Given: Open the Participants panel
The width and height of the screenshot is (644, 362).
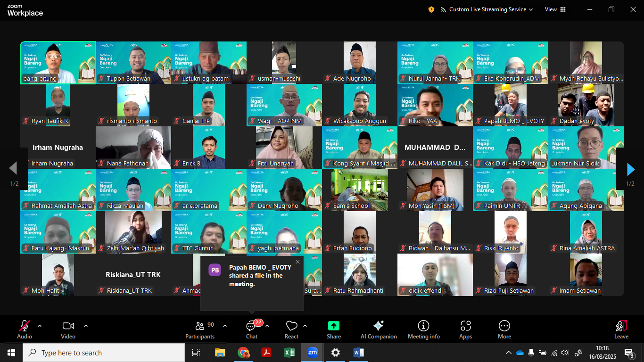Looking at the screenshot, I should click(x=199, y=329).
